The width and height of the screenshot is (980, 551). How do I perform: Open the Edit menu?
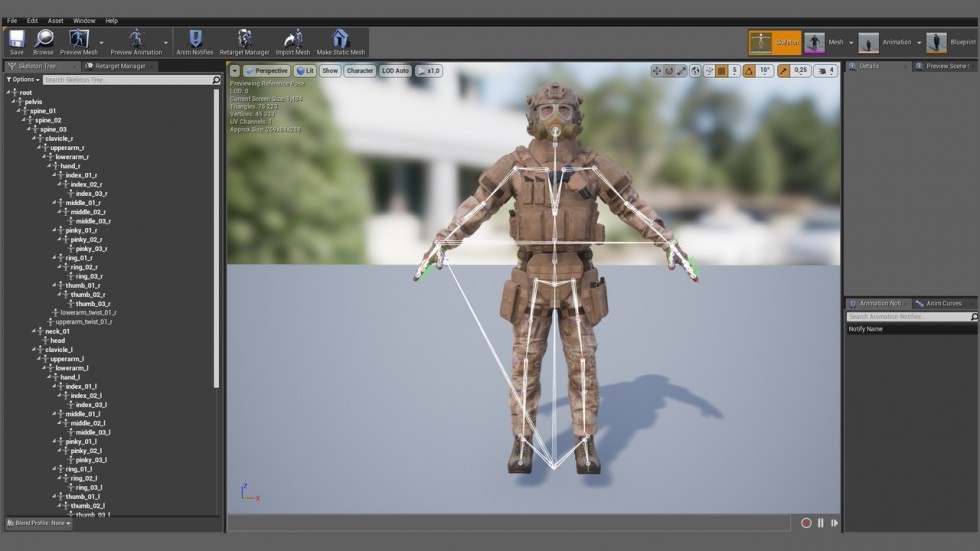32,21
